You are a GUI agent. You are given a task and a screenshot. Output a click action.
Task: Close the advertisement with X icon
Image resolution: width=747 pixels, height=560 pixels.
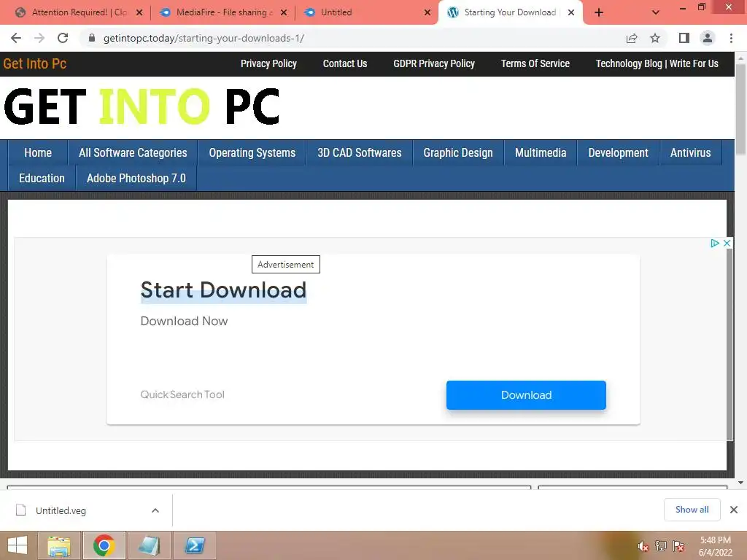(x=727, y=244)
